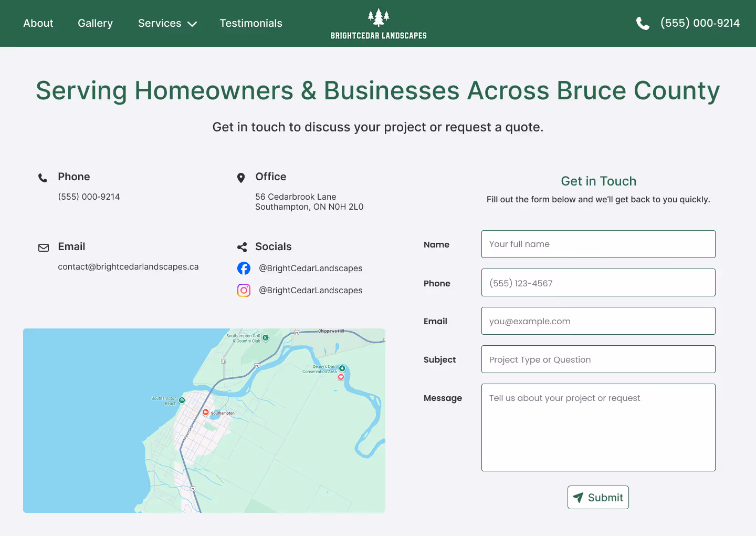This screenshot has width=756, height=536.
Task: Click the paper plane icon on Submit
Action: click(x=578, y=497)
